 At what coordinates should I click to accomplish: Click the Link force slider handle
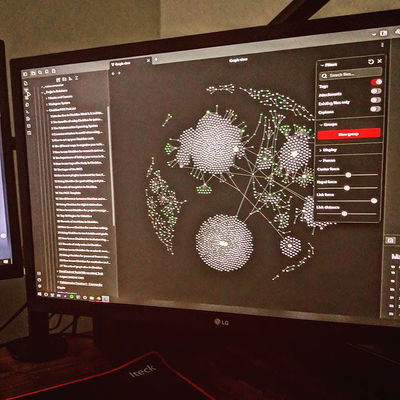[x=374, y=201]
